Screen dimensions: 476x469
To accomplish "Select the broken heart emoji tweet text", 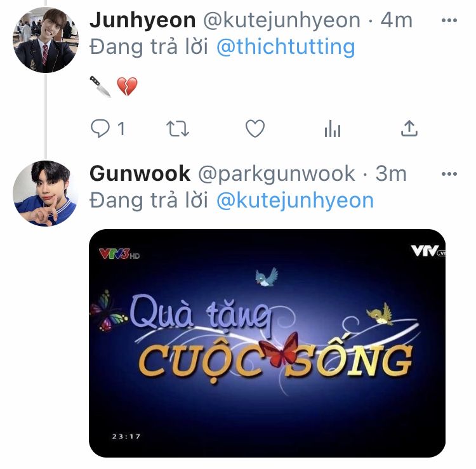I will (127, 86).
